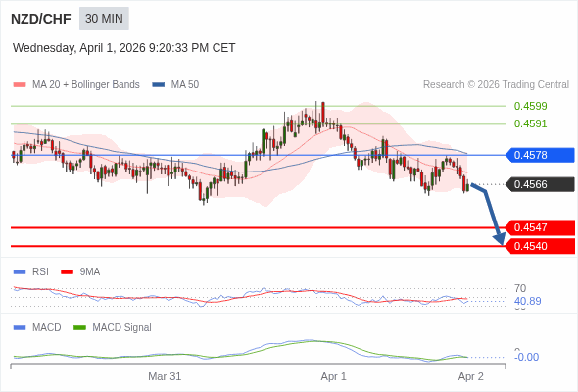578x392 pixels.
Task: Click the MACD legend label
Action: tap(47, 328)
